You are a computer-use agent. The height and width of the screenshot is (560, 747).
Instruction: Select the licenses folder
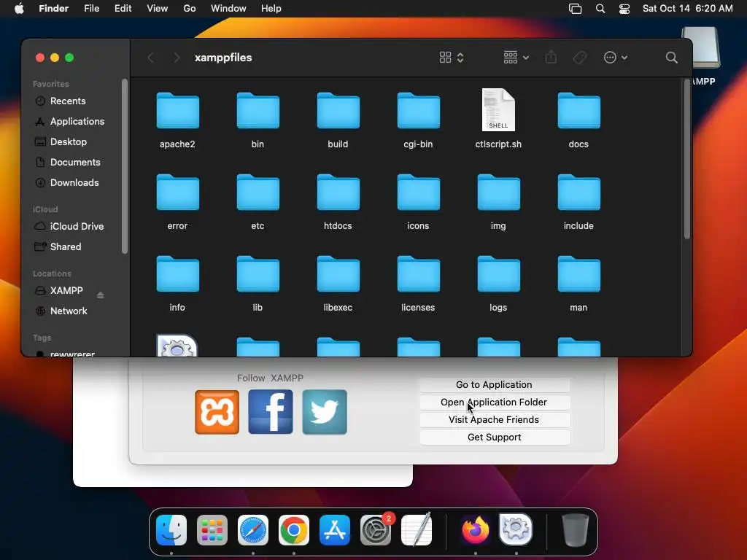pos(418,274)
